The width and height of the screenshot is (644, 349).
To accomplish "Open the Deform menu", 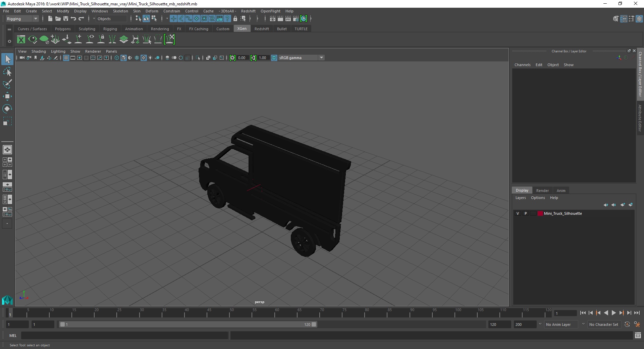I will tap(152, 11).
